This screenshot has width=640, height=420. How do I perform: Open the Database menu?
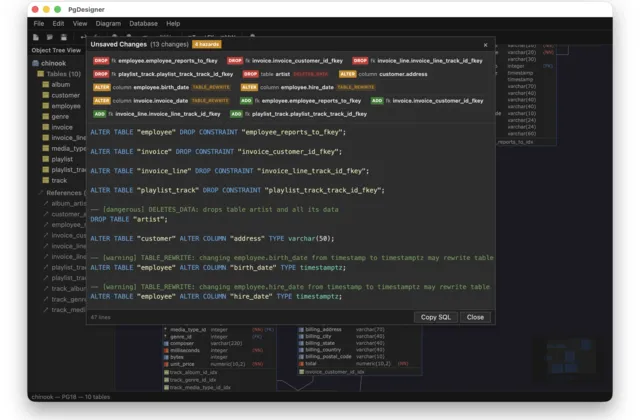(143, 24)
